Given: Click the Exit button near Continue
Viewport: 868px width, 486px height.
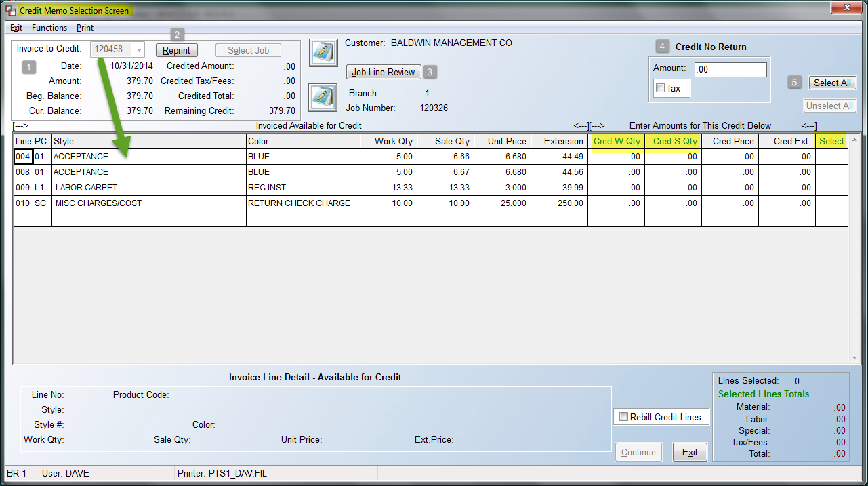Looking at the screenshot, I should pyautogui.click(x=689, y=451).
